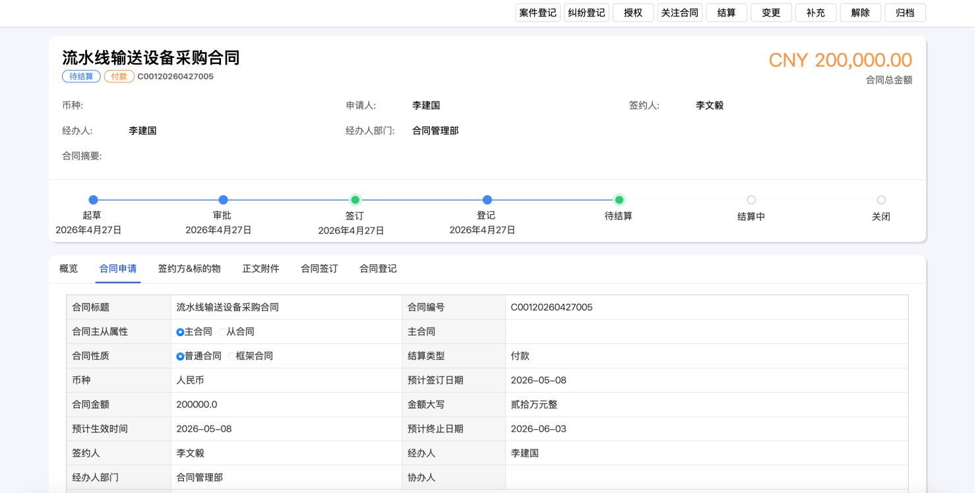Click the 变更 button
980x493 pixels.
click(x=771, y=13)
